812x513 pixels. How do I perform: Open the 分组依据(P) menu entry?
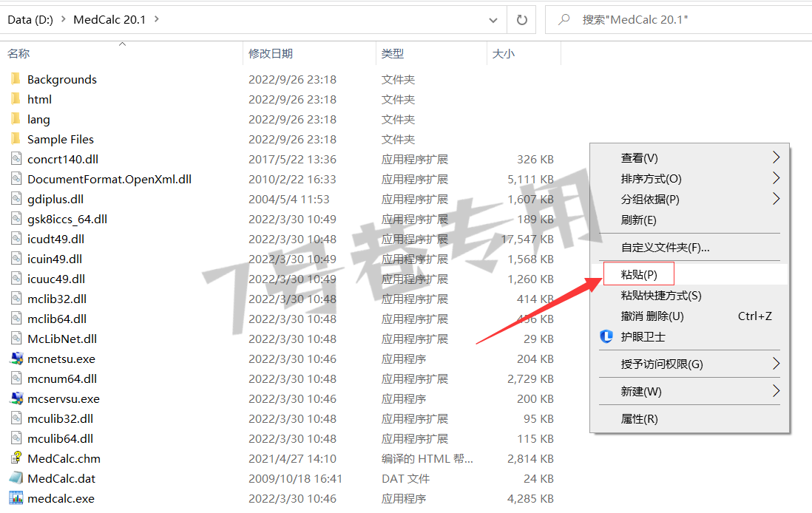point(690,200)
